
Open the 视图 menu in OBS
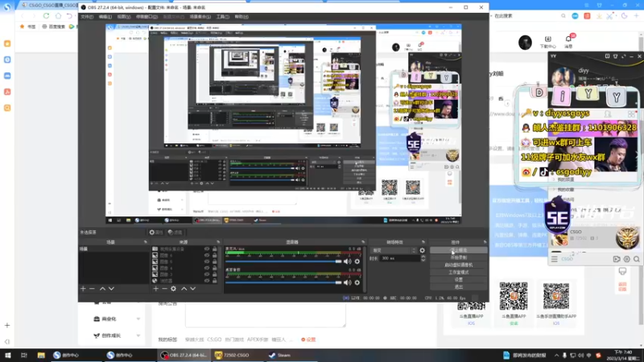pos(124,17)
